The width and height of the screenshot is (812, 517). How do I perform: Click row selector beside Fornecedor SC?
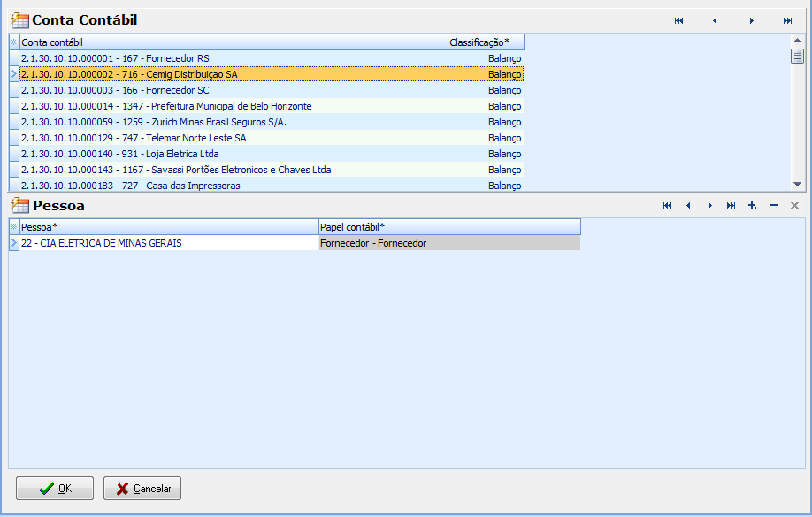click(x=14, y=90)
